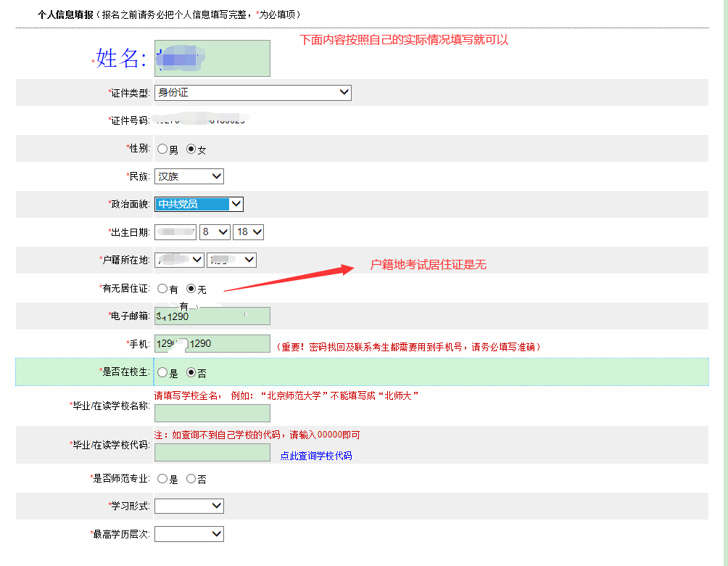Click the 毕业/在读学校名称 input field

[212, 413]
